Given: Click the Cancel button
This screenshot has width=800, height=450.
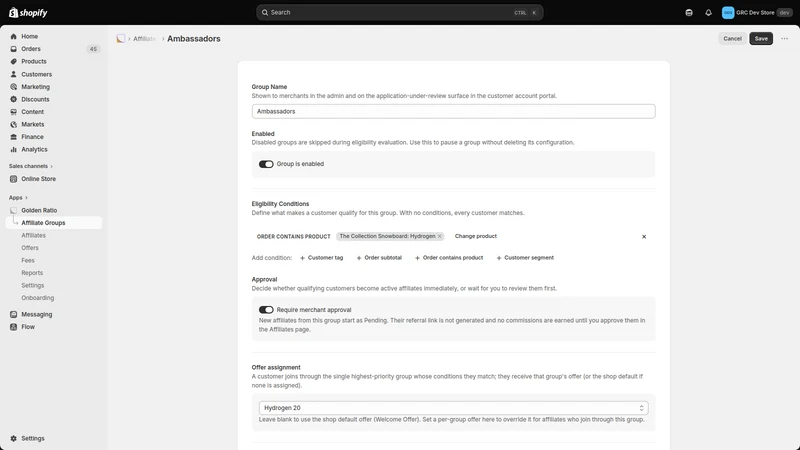Looking at the screenshot, I should pos(732,39).
